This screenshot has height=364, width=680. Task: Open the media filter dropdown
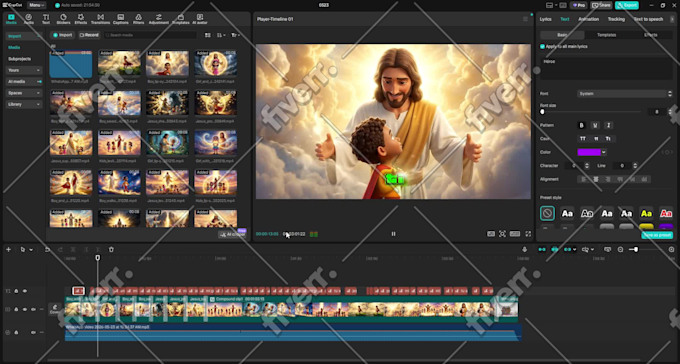point(235,35)
